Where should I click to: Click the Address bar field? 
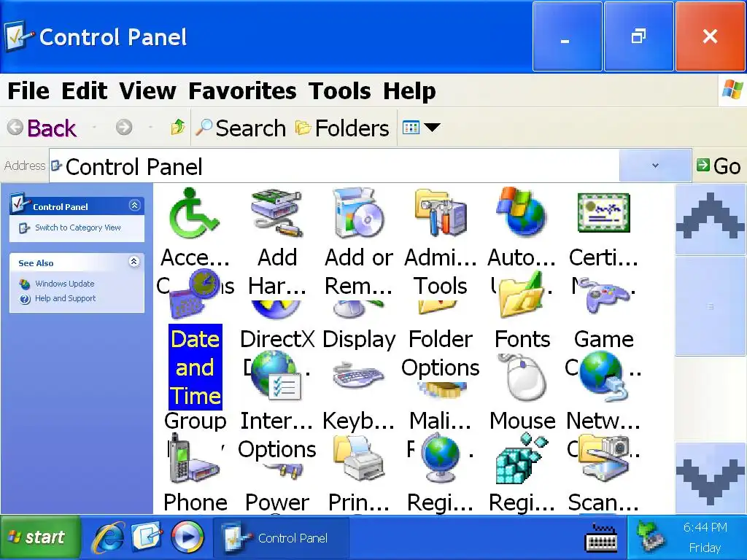coord(333,166)
